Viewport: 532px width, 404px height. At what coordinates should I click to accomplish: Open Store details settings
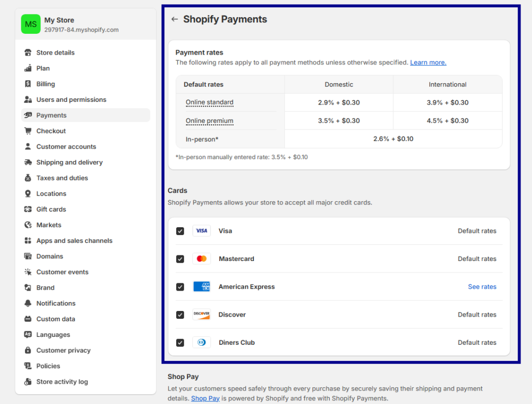[86, 53]
